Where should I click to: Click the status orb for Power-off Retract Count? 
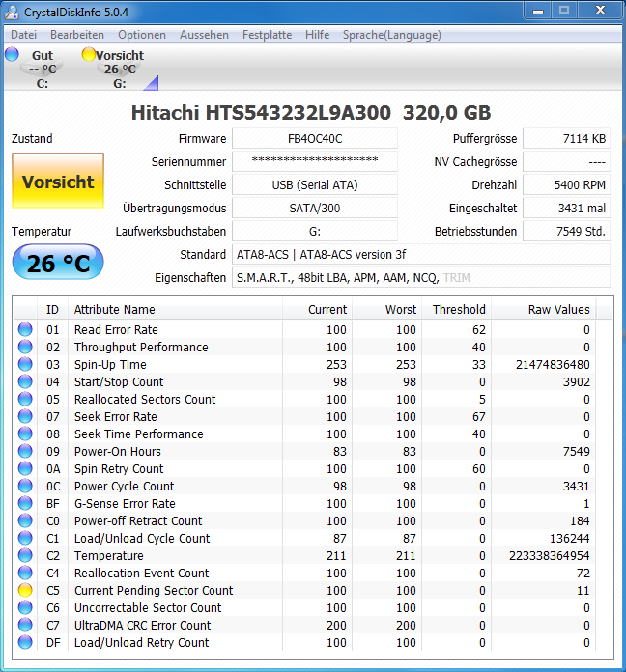tap(25, 520)
